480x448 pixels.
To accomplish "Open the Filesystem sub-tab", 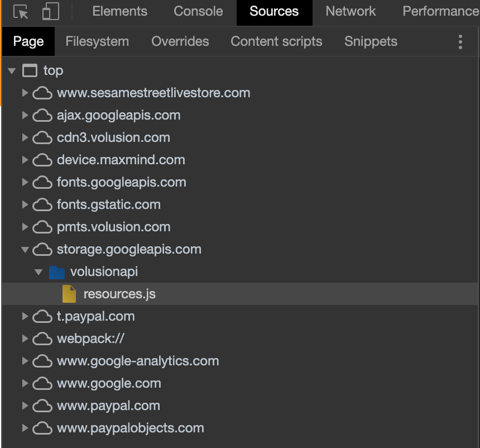I will tap(97, 41).
